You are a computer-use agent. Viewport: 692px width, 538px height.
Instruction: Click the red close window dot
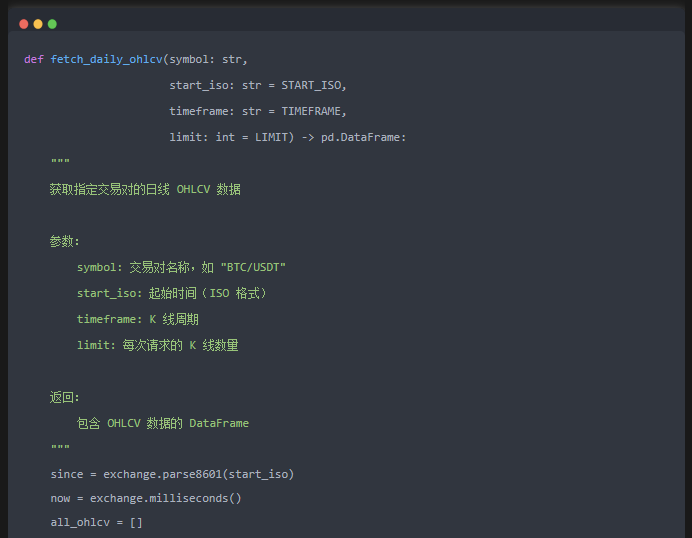click(24, 24)
